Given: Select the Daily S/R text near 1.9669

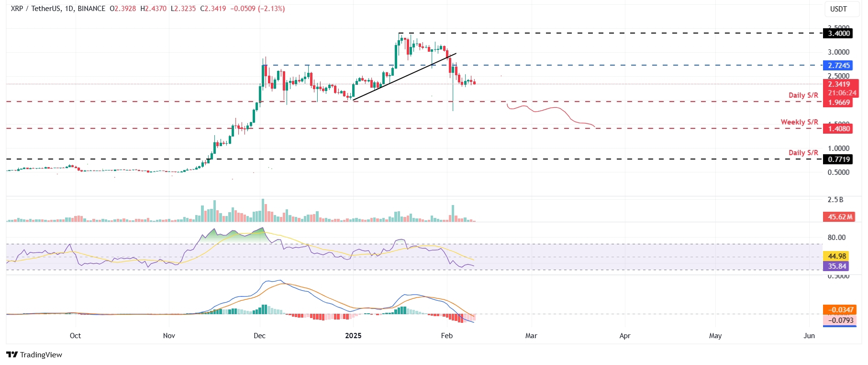Looking at the screenshot, I should 803,95.
